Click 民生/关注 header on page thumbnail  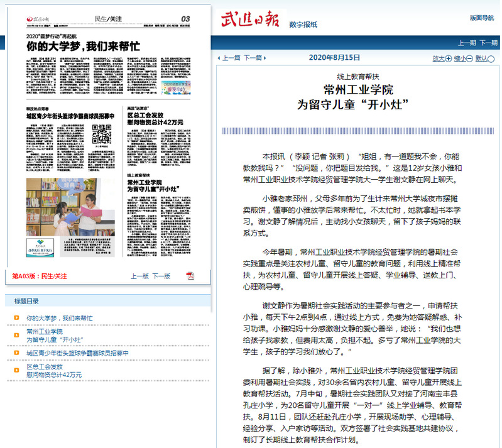108,19
